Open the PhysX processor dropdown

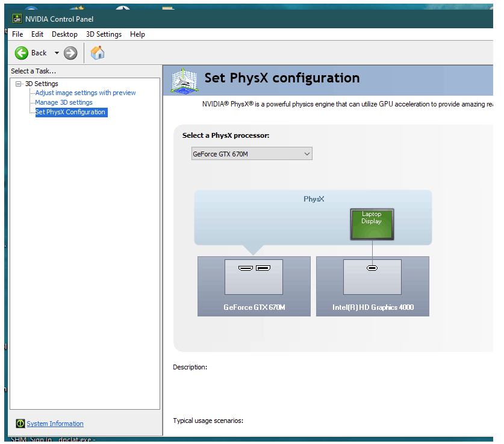(x=252, y=154)
